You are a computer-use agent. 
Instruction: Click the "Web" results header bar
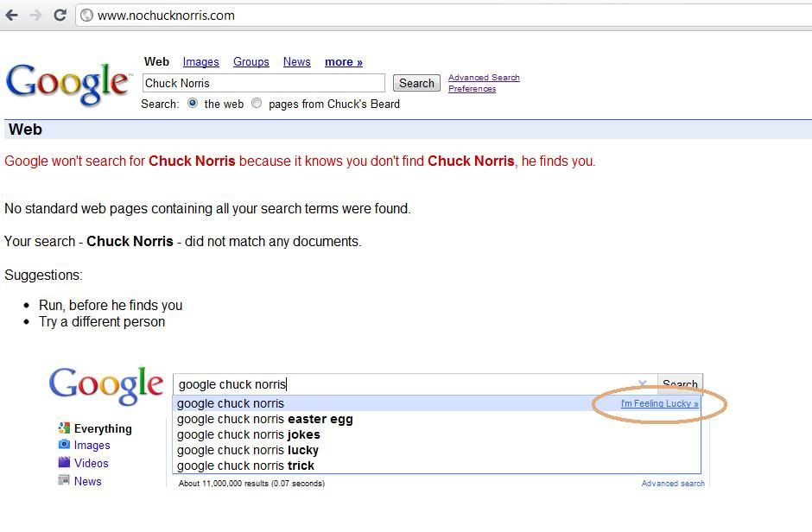coord(408,130)
